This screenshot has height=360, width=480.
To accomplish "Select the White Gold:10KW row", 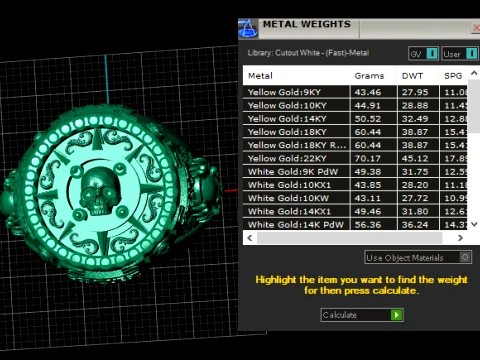I will [355, 198].
